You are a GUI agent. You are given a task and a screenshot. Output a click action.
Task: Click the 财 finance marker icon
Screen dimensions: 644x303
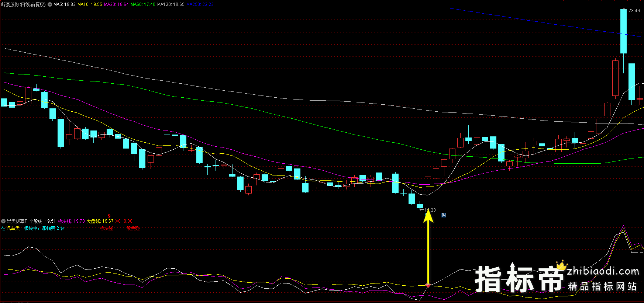444,215
